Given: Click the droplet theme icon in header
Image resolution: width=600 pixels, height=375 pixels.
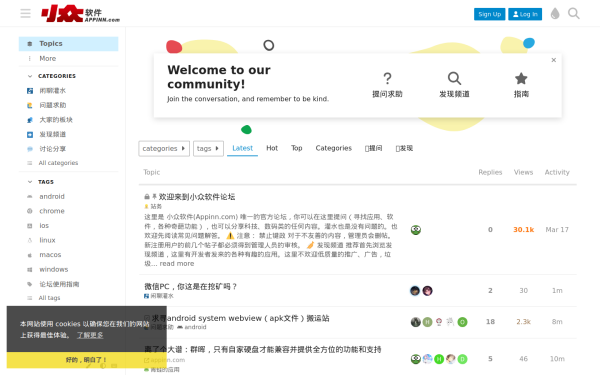Looking at the screenshot, I should click(x=555, y=13).
